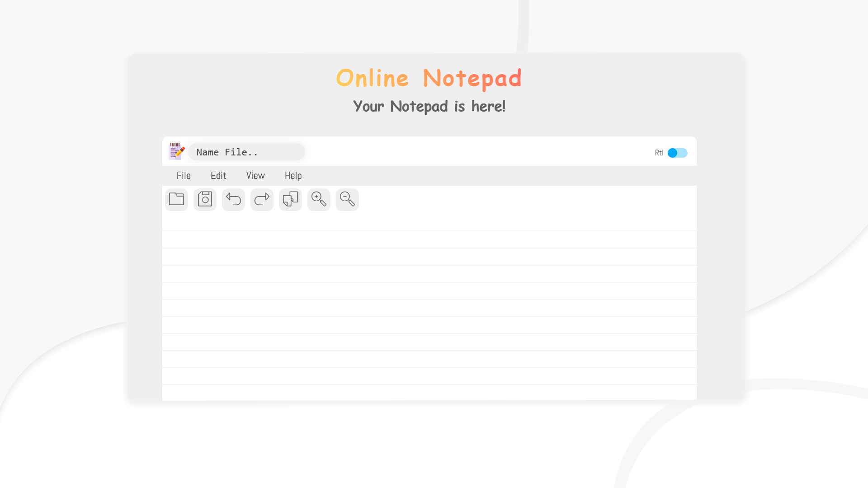Zoom out with the magnifier minus icon
The height and width of the screenshot is (488, 868).
pyautogui.click(x=347, y=199)
